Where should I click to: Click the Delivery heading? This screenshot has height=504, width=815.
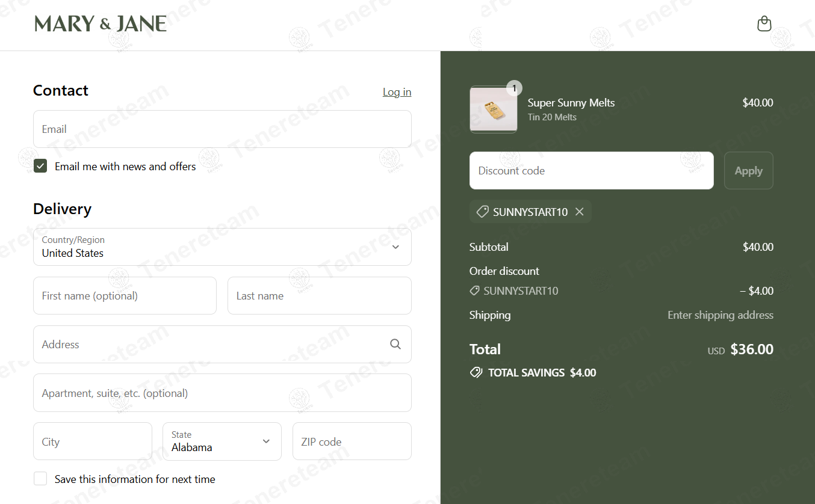pos(63,209)
